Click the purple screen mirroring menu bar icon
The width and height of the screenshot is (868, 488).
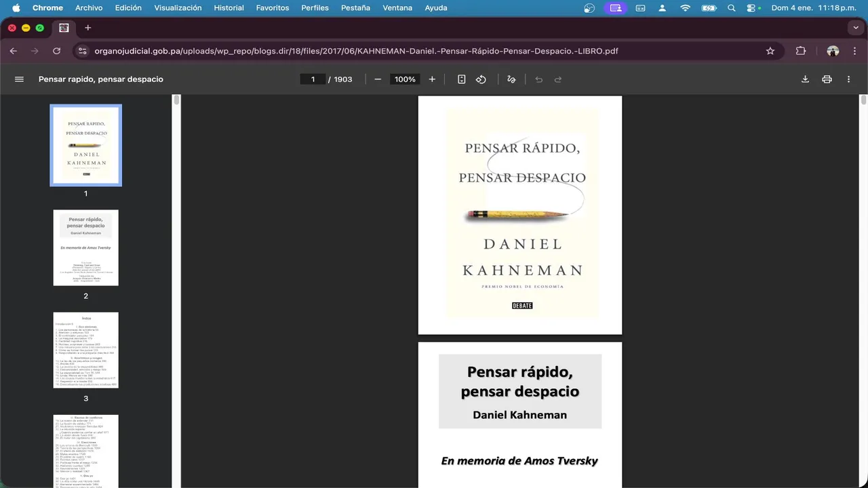click(616, 8)
